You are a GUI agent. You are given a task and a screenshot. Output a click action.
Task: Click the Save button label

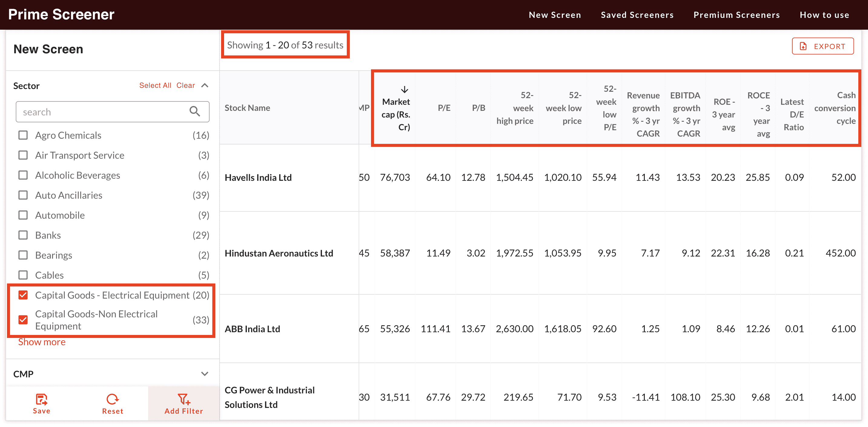coord(41,411)
